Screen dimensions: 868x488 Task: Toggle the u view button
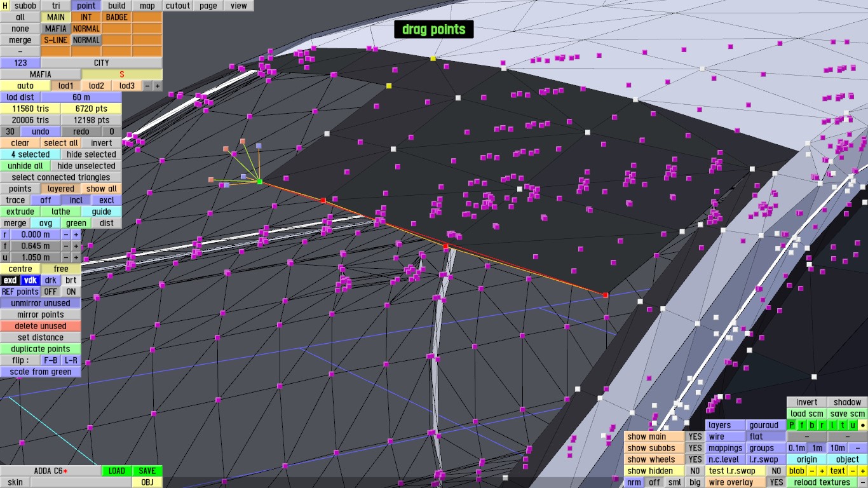coord(852,425)
